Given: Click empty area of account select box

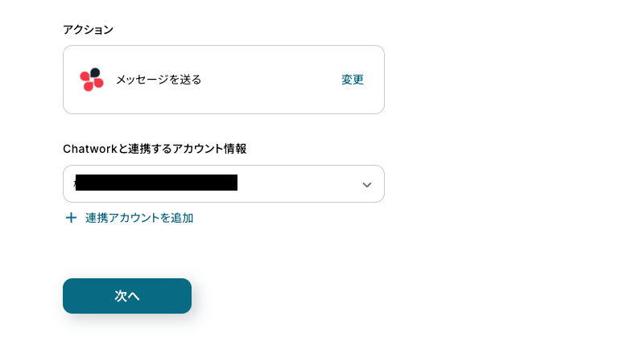Looking at the screenshot, I should (296, 184).
